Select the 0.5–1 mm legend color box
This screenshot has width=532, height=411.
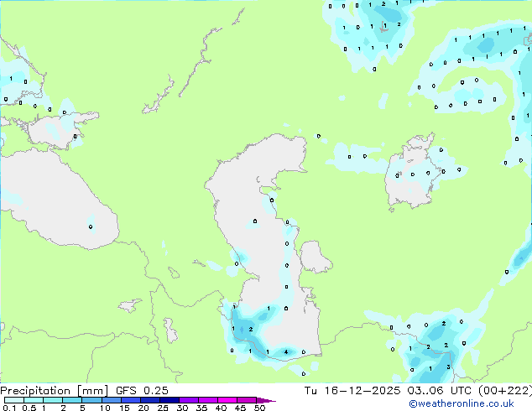pos(34,400)
